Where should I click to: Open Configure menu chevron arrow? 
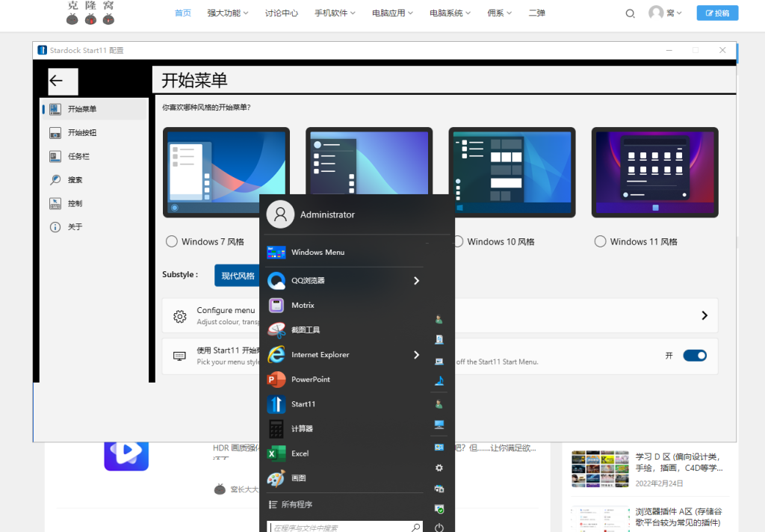point(704,315)
